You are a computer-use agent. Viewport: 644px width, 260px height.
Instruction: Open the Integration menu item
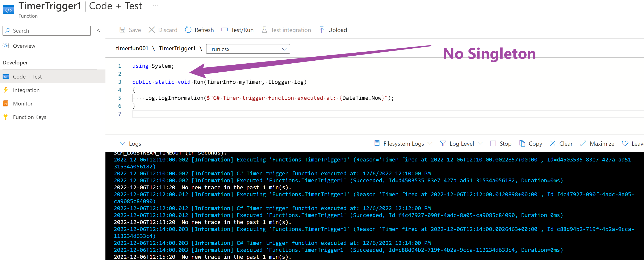[x=26, y=90]
